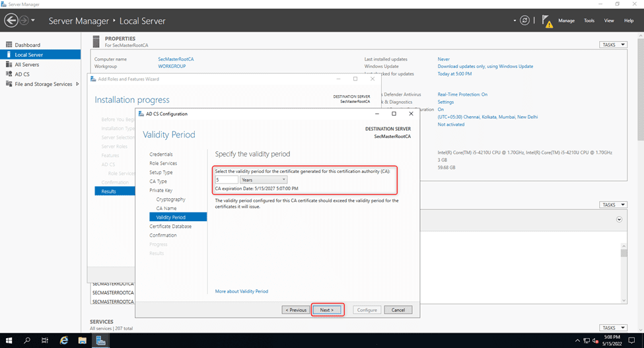The width and height of the screenshot is (644, 348).
Task: Click the Dashboard sidebar icon
Action: (9, 45)
